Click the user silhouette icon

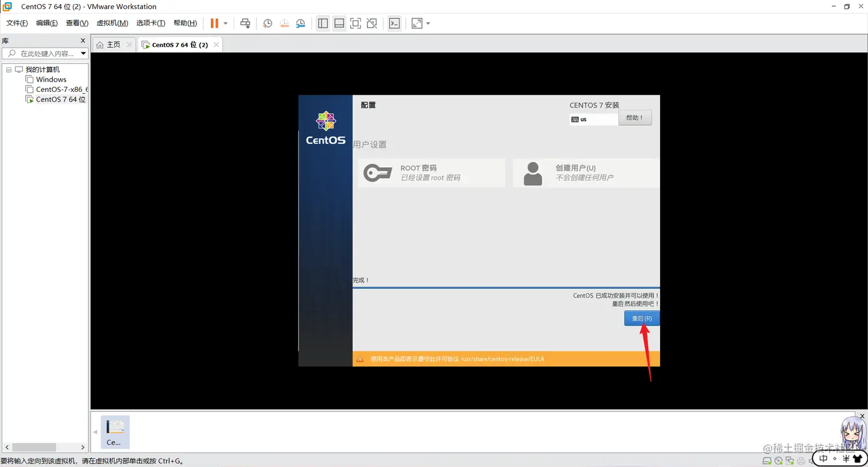click(533, 173)
